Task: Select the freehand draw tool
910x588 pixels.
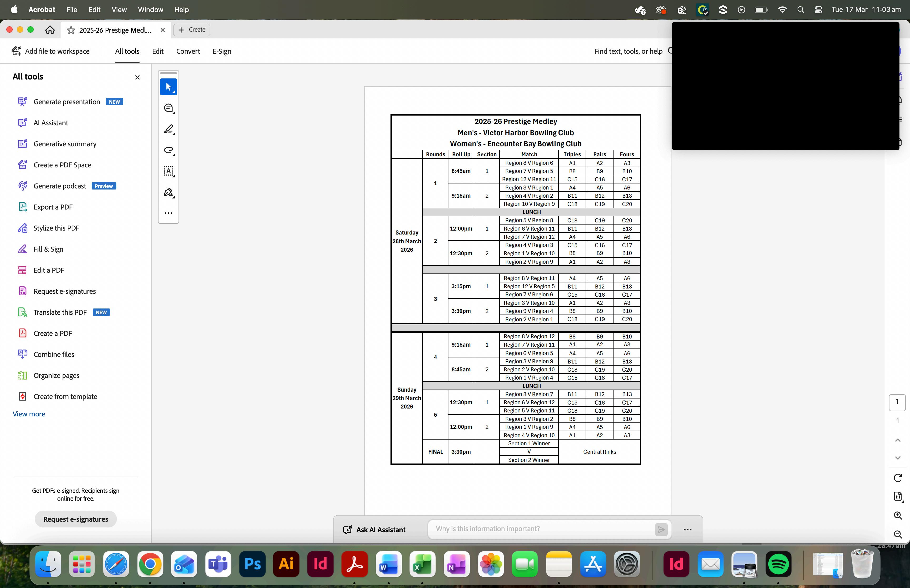Action: click(x=169, y=150)
